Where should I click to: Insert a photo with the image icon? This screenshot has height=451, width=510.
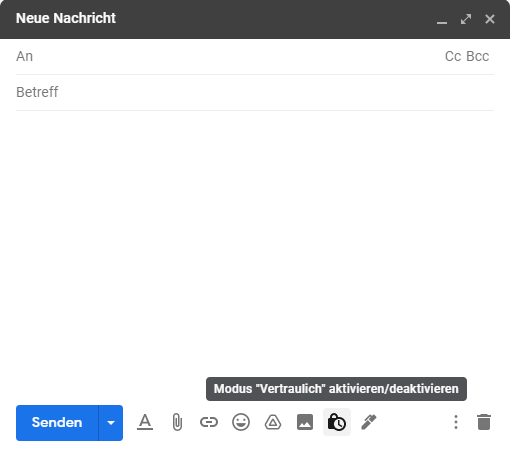click(305, 422)
